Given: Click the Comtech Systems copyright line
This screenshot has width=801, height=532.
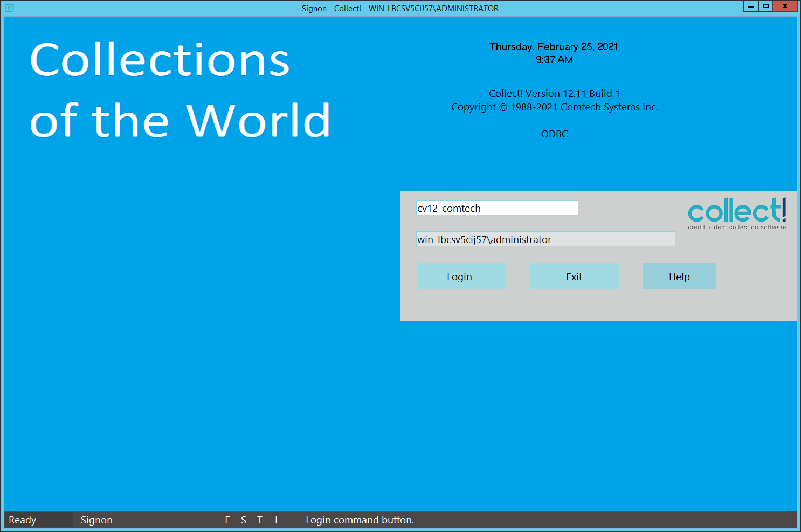Looking at the screenshot, I should point(555,107).
